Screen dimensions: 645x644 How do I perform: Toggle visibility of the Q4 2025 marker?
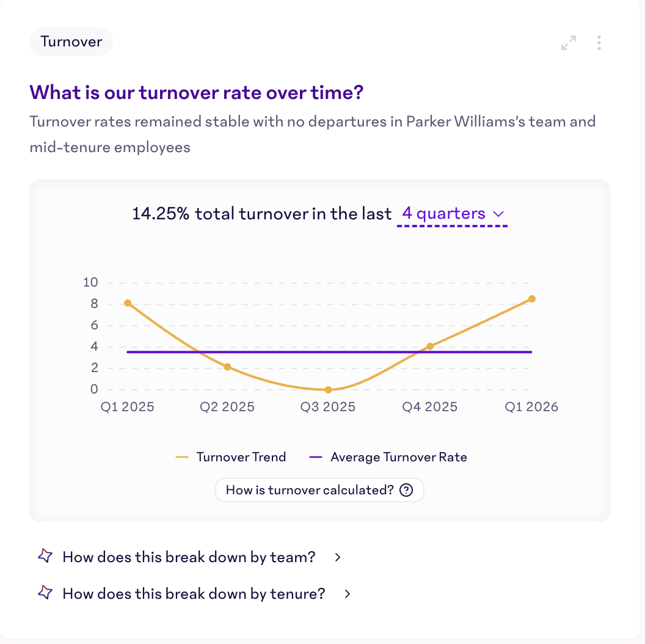[x=430, y=346]
